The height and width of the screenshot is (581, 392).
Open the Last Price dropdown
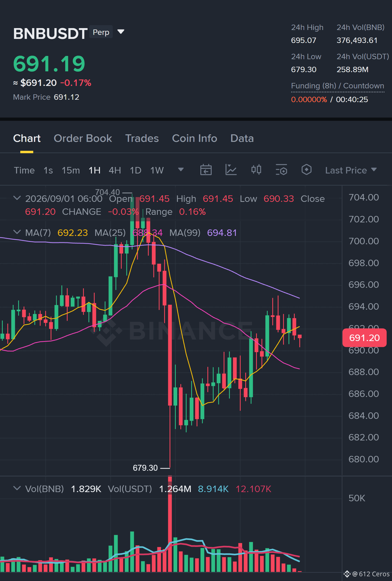pos(351,170)
